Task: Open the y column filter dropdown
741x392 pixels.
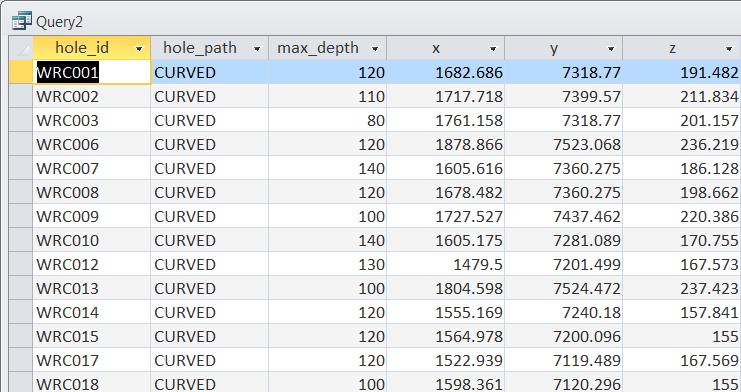Action: (611, 48)
